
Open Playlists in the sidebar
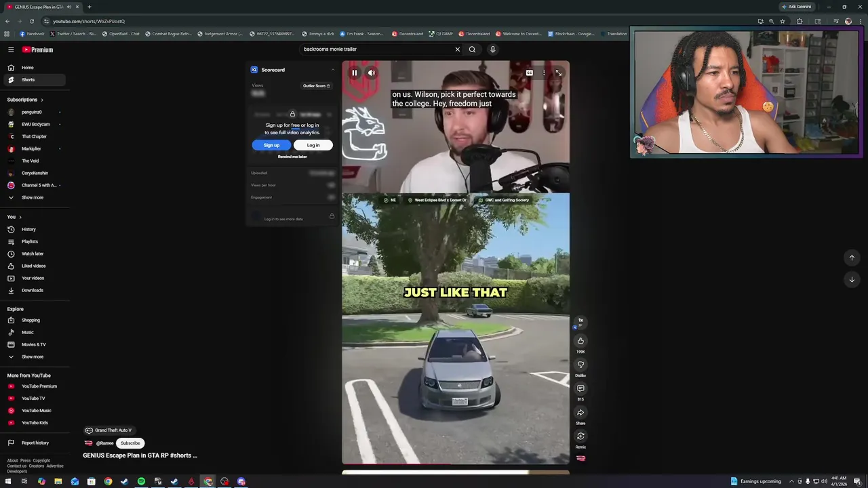click(34, 241)
